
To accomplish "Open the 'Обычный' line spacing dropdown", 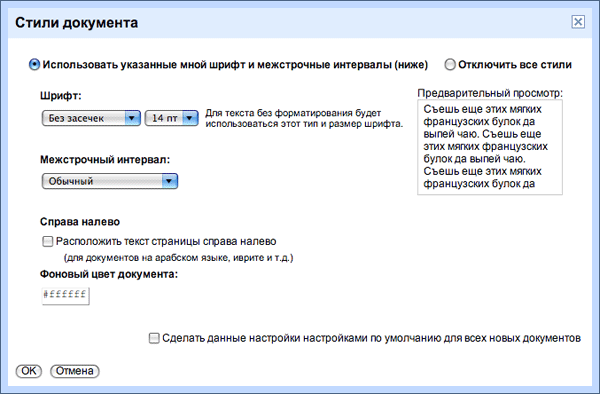I will (109, 181).
